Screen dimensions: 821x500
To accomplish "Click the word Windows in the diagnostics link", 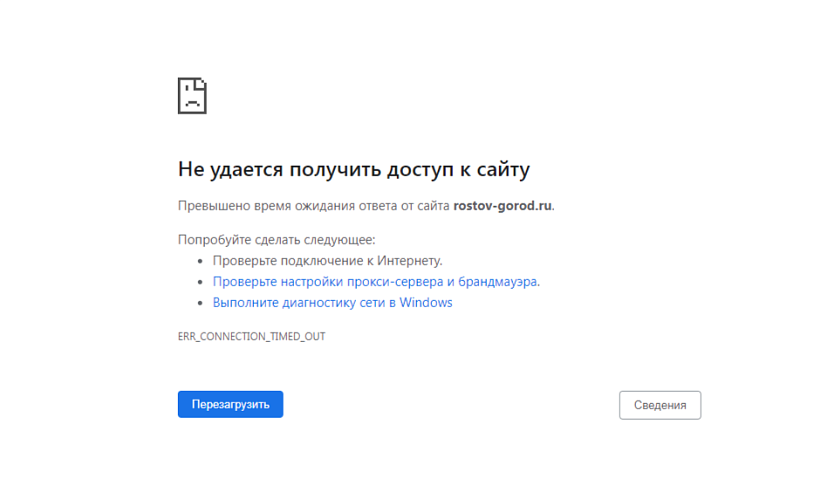I will coord(426,303).
